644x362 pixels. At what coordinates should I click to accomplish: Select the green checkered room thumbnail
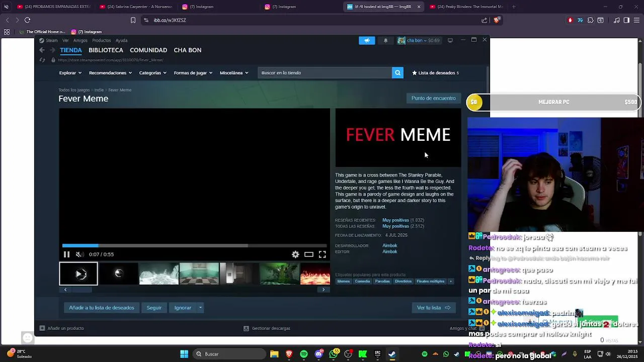click(199, 274)
